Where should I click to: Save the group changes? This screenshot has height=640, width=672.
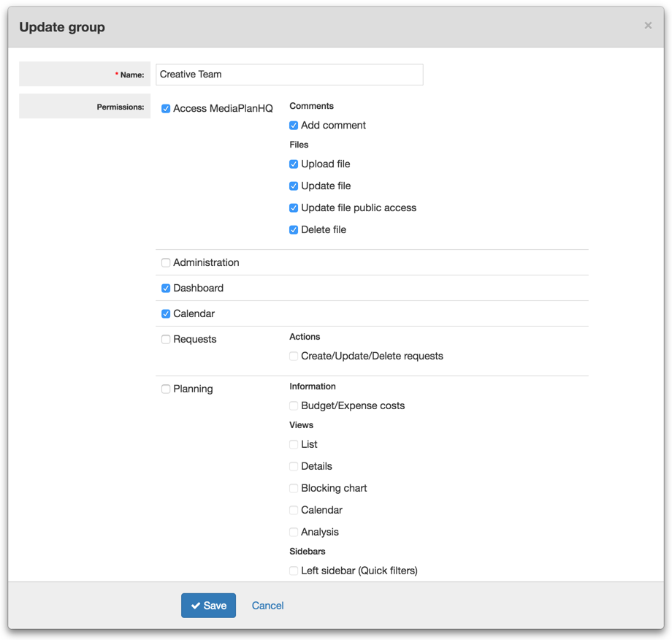[x=208, y=606]
